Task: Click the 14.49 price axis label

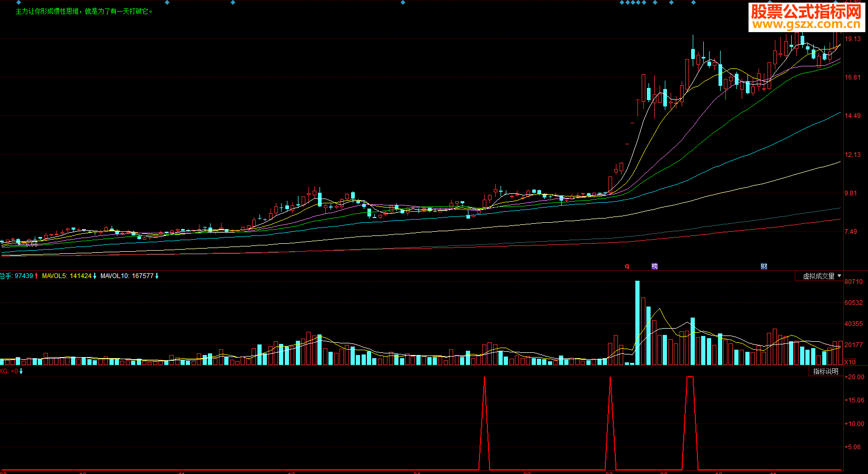Action: pyautogui.click(x=853, y=116)
